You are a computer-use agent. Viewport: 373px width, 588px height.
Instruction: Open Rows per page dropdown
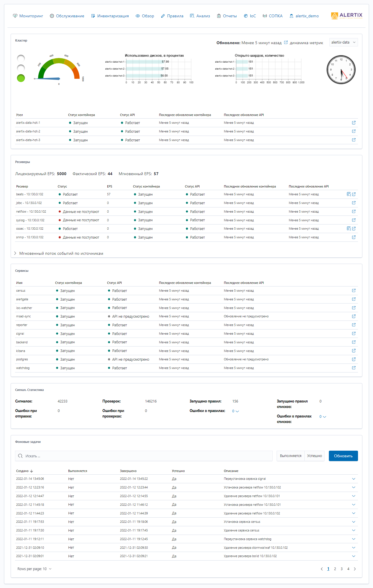[x=35, y=569]
